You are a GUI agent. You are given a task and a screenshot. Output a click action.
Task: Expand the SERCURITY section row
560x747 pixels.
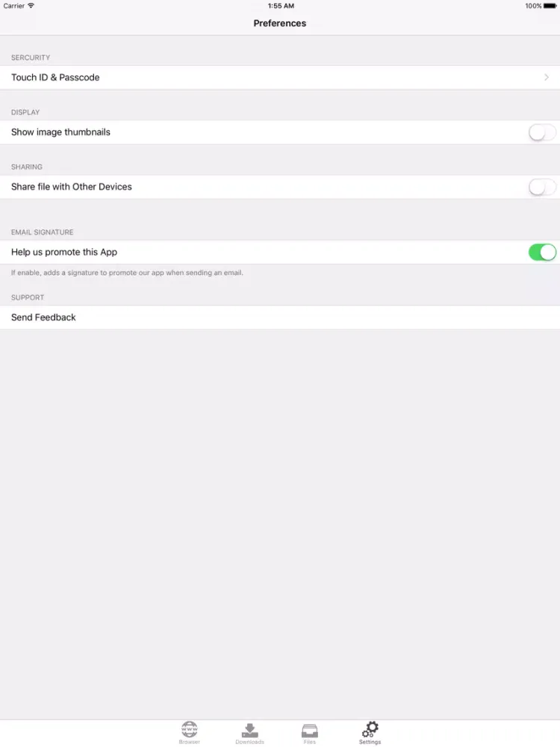click(x=31, y=58)
